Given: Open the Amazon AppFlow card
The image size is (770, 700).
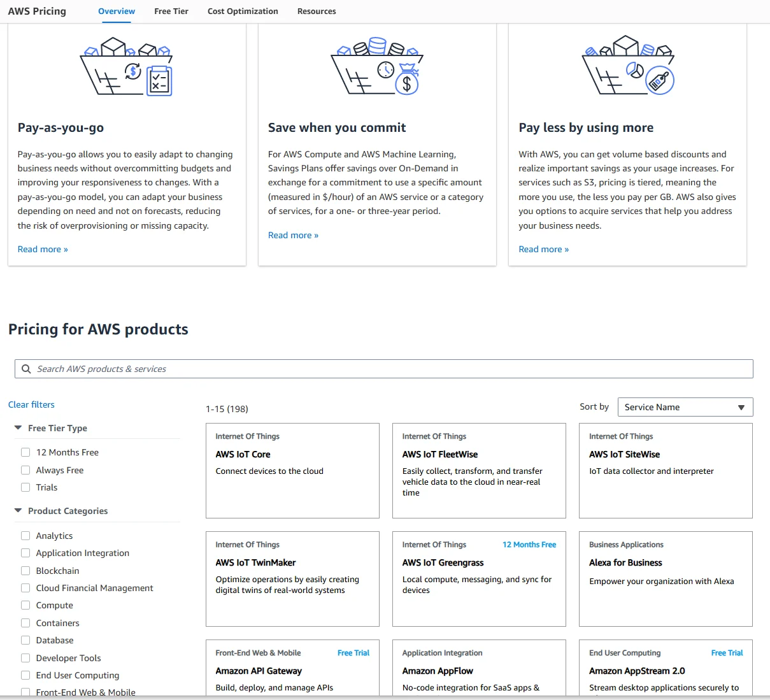Looking at the screenshot, I should [x=479, y=668].
